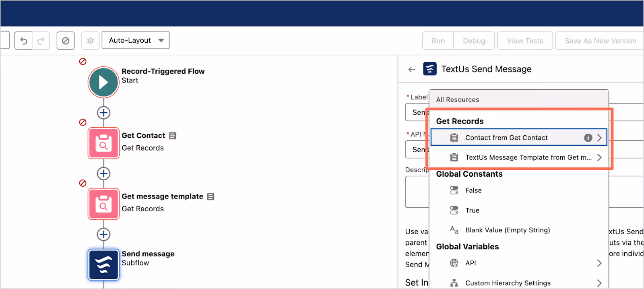The height and width of the screenshot is (289, 644).
Task: Click the Get message template label text
Action: [162, 196]
